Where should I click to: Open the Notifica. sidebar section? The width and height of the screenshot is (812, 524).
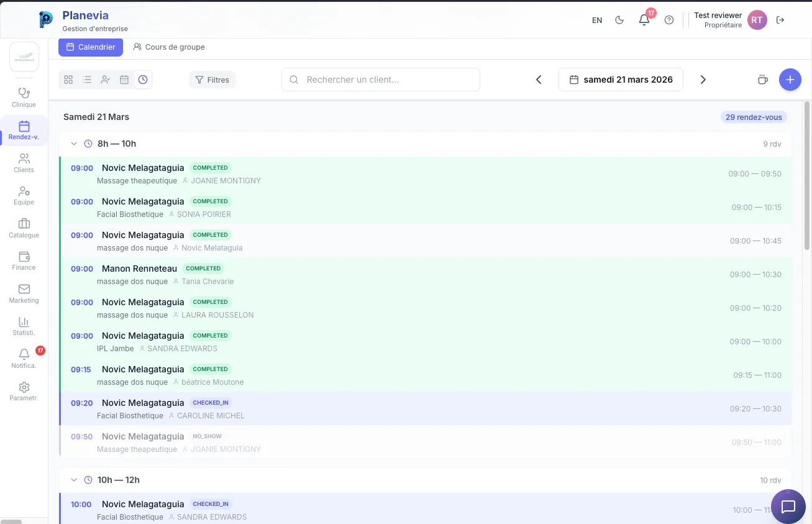click(x=24, y=359)
